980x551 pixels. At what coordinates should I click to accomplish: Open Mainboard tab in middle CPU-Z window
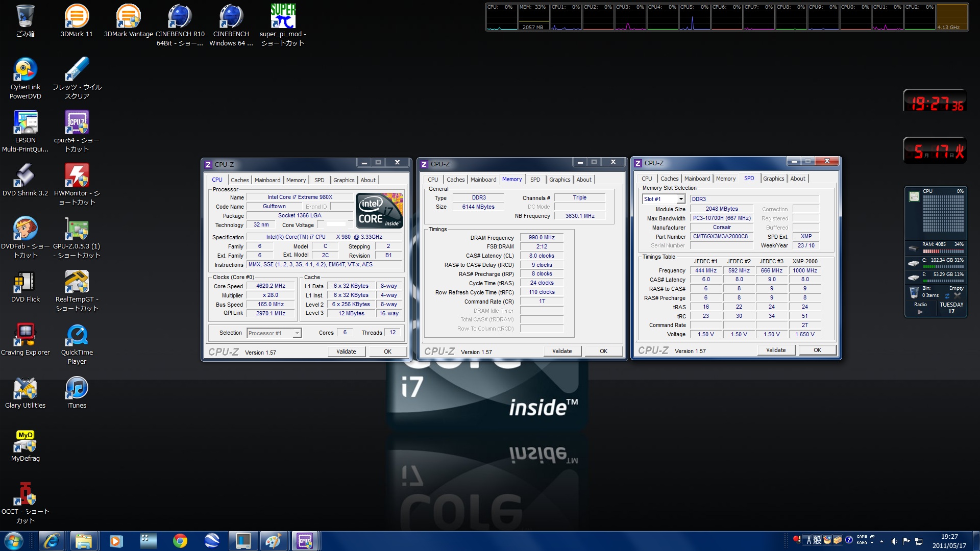(x=483, y=180)
